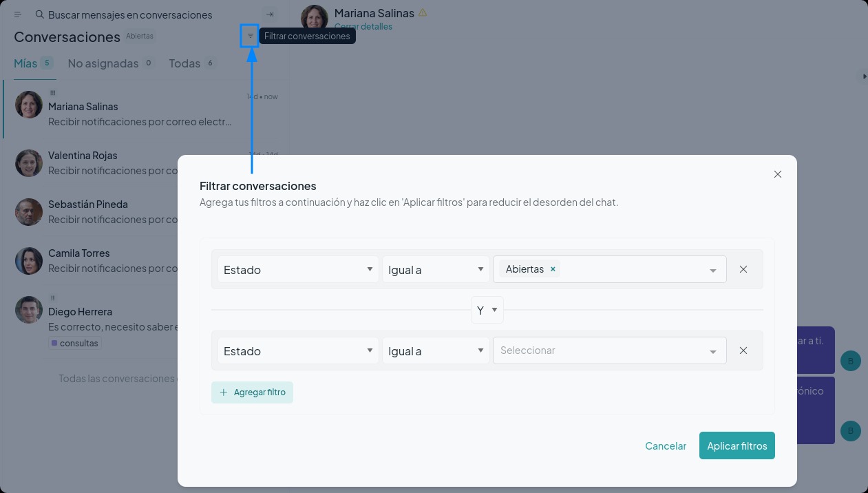Click Agregar filtro button
868x493 pixels.
[x=252, y=392]
